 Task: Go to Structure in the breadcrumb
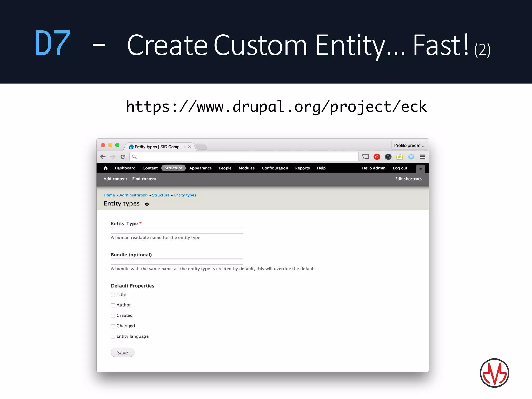click(161, 195)
